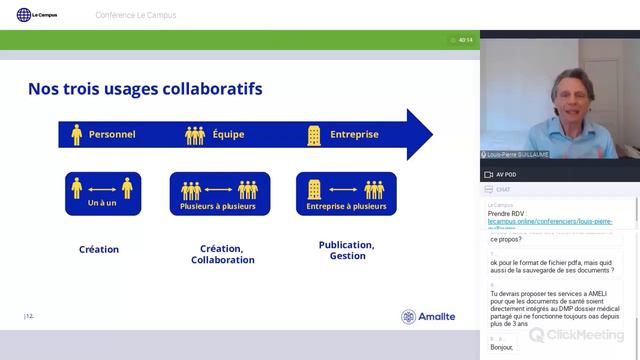Click the Un à un box
Viewport: 640px width, 360px height.
pyautogui.click(x=103, y=194)
